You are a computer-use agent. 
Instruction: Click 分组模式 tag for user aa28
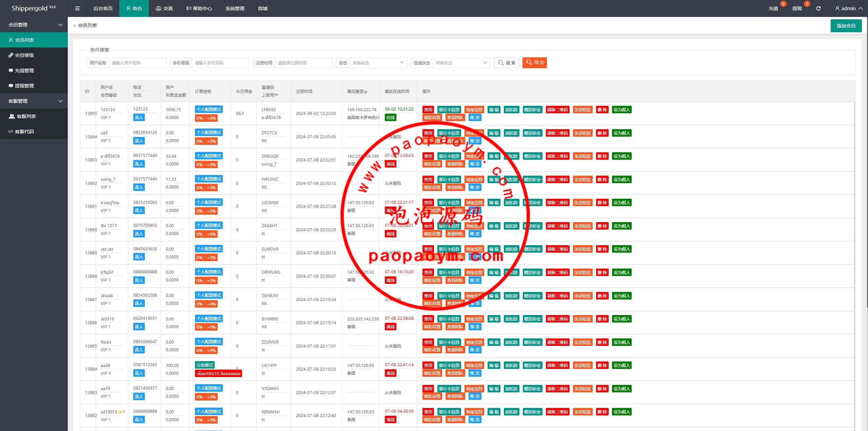[x=205, y=365]
